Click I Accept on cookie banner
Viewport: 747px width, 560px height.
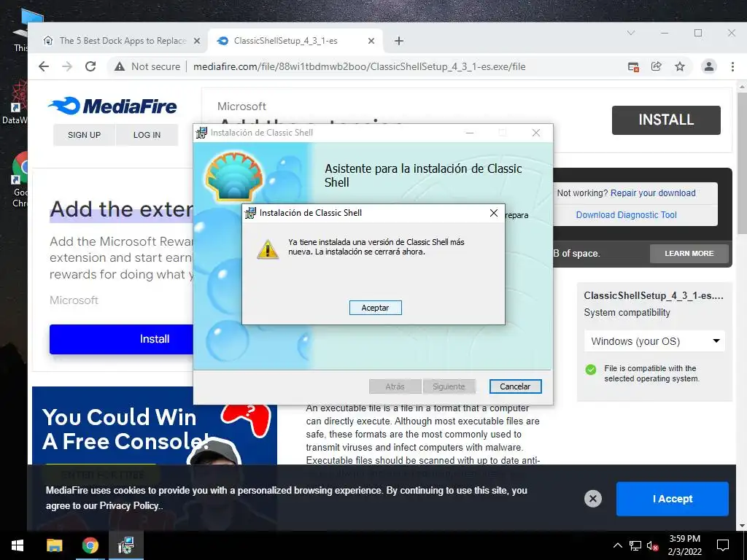coord(672,499)
